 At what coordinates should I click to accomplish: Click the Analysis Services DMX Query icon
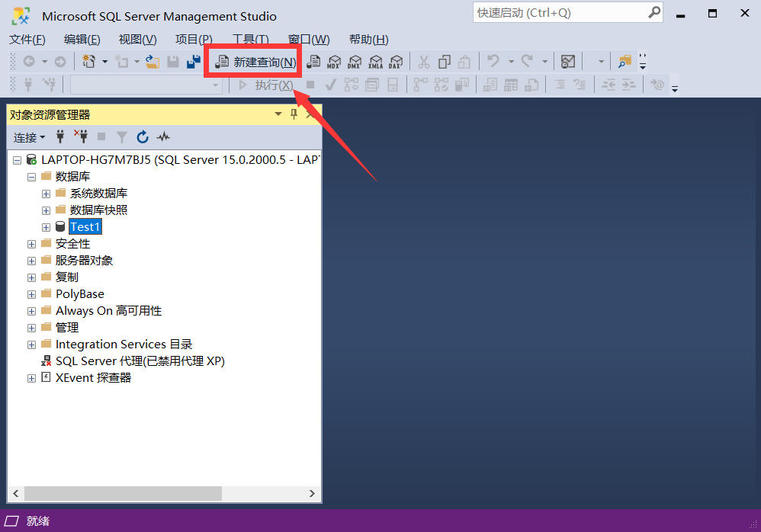[x=355, y=62]
